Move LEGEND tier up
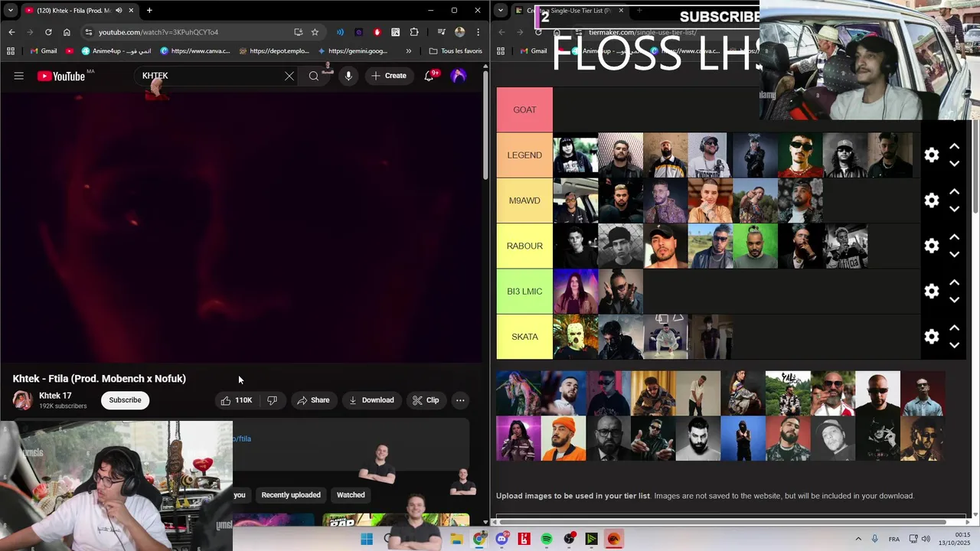The height and width of the screenshot is (551, 980). (955, 146)
